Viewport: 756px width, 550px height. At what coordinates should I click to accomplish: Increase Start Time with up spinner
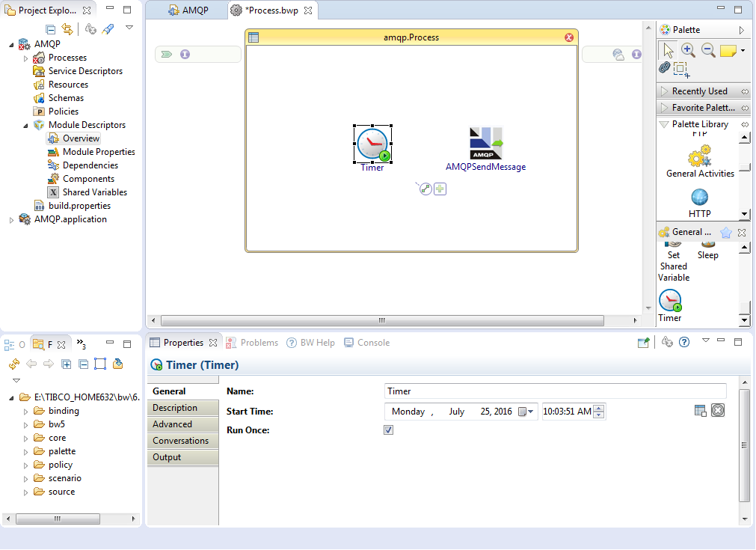coord(599,408)
